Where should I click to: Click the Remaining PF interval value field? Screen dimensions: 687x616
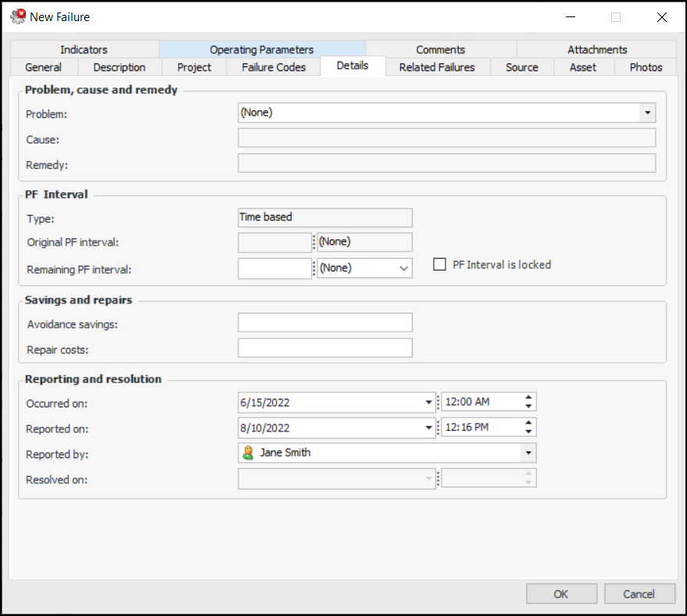point(274,268)
